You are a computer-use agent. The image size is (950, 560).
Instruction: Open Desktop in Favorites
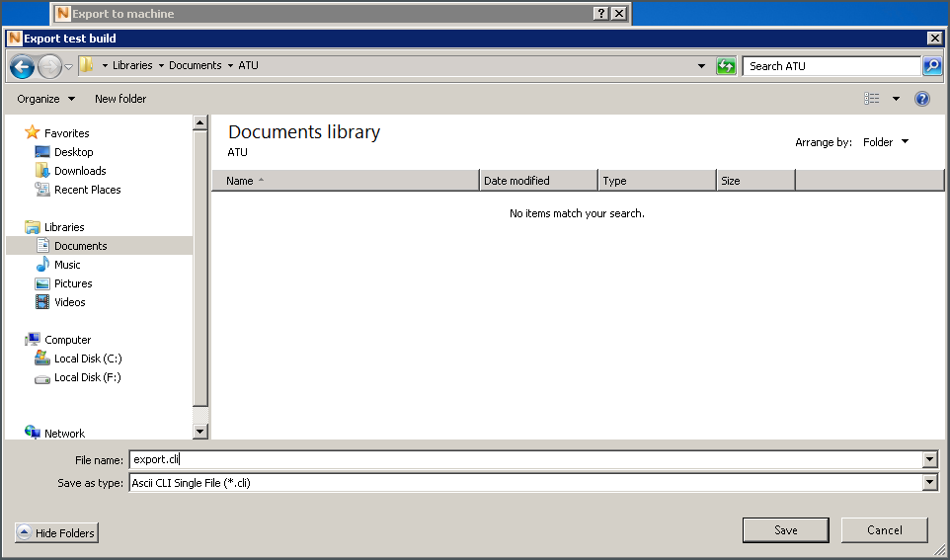click(74, 152)
